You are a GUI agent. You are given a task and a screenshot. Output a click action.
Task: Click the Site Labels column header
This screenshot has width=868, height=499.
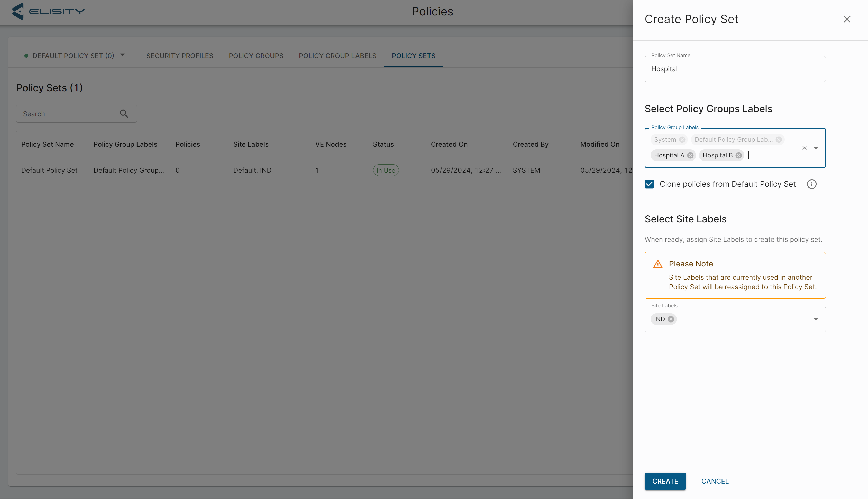click(251, 144)
